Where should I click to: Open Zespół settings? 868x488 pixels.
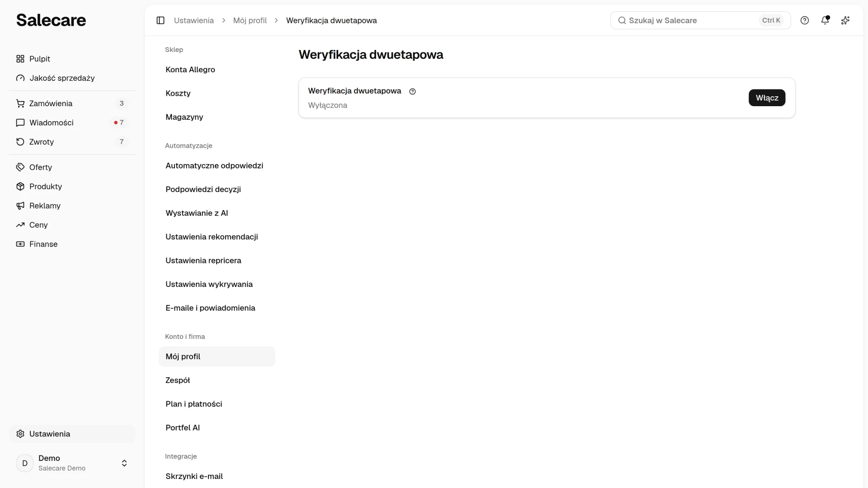[217, 380]
